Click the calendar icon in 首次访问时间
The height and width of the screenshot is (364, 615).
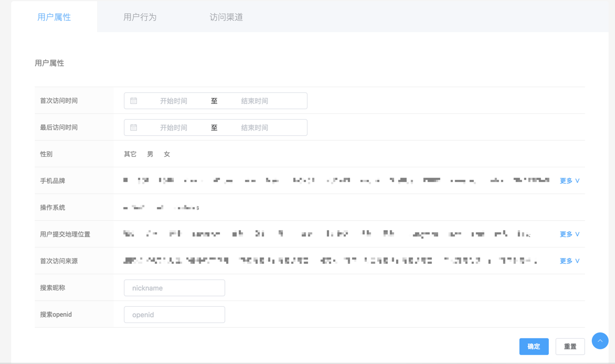click(x=134, y=101)
